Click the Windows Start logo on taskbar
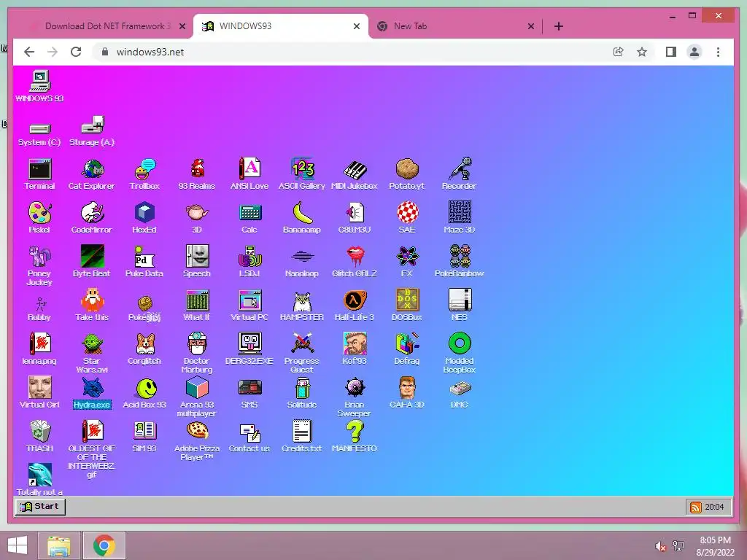The image size is (747, 560). point(18,545)
